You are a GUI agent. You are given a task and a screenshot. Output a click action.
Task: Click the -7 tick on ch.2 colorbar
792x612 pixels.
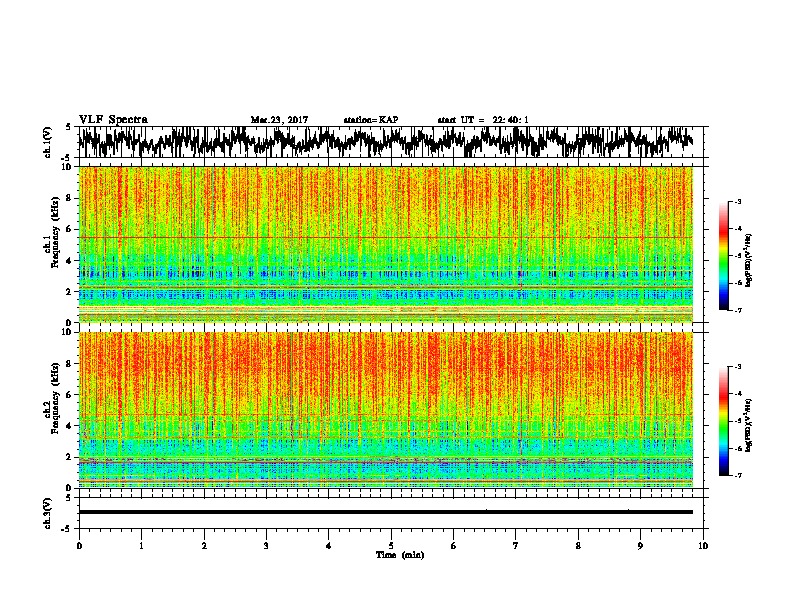tap(738, 475)
